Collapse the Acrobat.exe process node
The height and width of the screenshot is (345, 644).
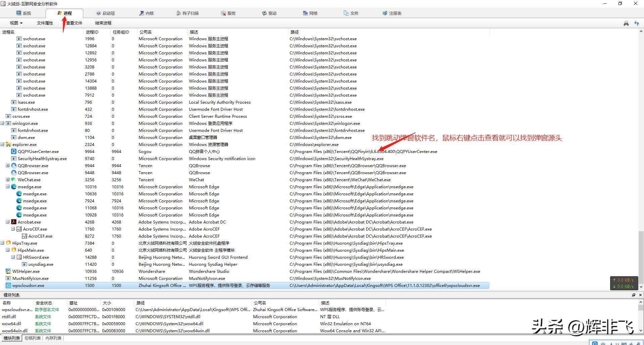click(8, 222)
